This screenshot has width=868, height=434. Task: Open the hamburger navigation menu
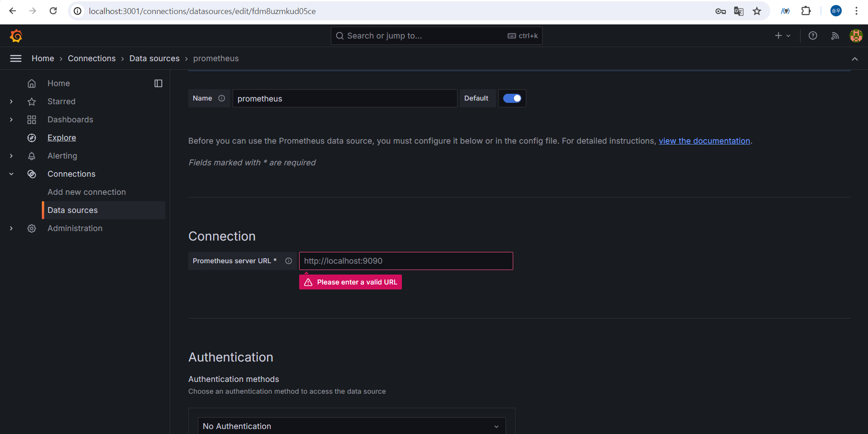pyautogui.click(x=16, y=58)
